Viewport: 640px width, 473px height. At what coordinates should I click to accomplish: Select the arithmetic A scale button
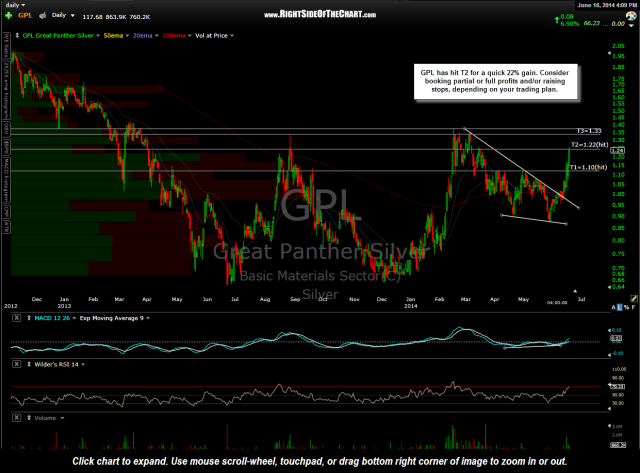tap(613, 307)
